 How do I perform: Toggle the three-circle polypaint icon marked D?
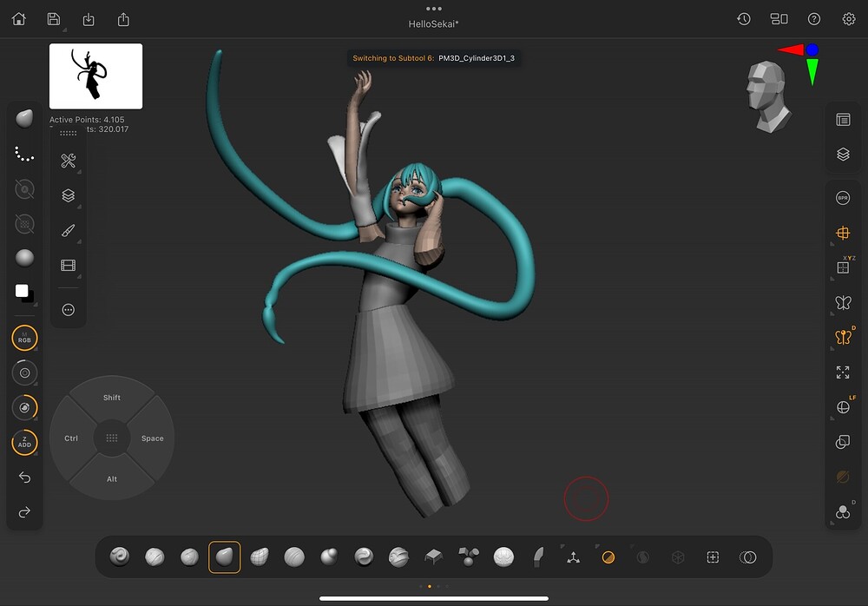843,512
